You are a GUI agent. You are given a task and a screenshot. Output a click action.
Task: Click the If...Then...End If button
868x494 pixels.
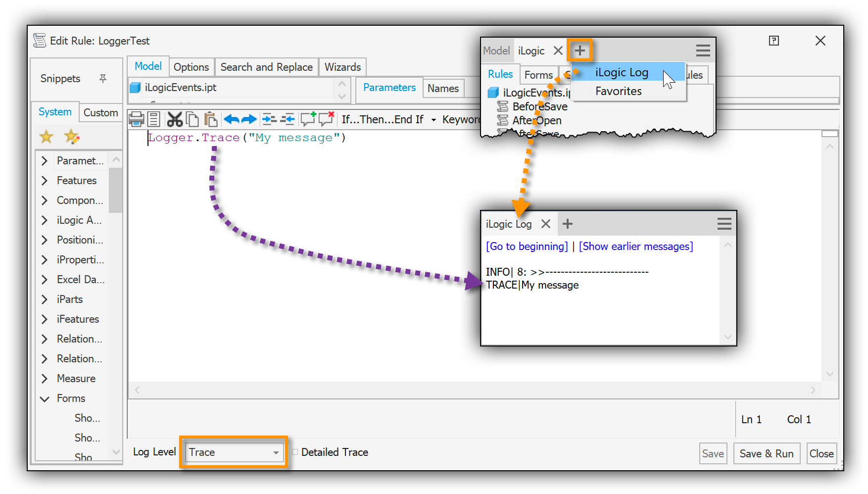click(383, 119)
